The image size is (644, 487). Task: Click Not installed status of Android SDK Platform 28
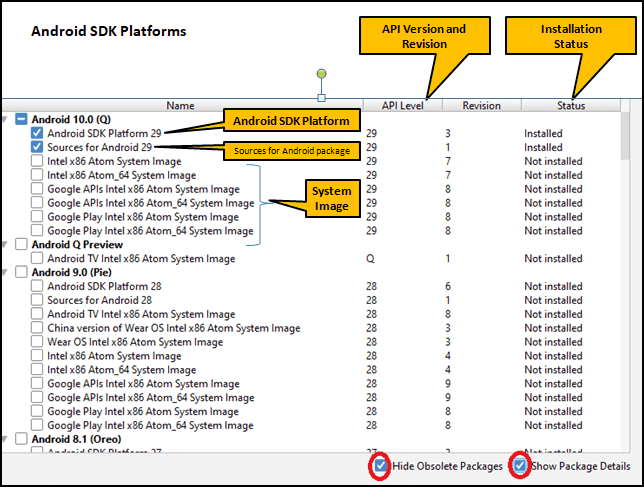(553, 286)
